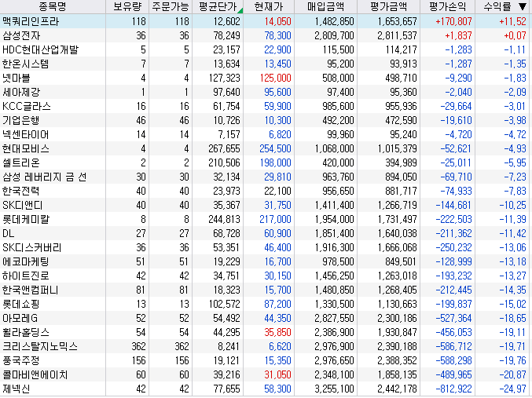Viewport: 532px width, 398px height.
Task: Select the 맥쿼리인프라 stock row
Action: (266, 21)
